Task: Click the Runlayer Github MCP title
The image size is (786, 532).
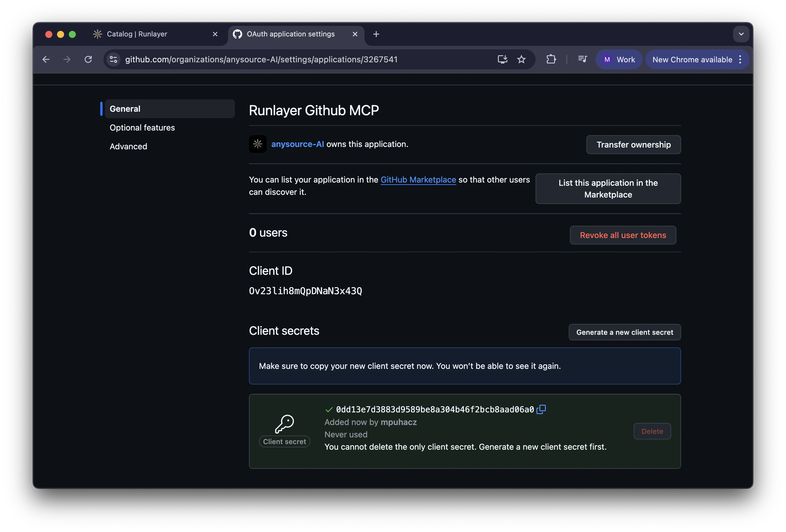Action: [314, 111]
